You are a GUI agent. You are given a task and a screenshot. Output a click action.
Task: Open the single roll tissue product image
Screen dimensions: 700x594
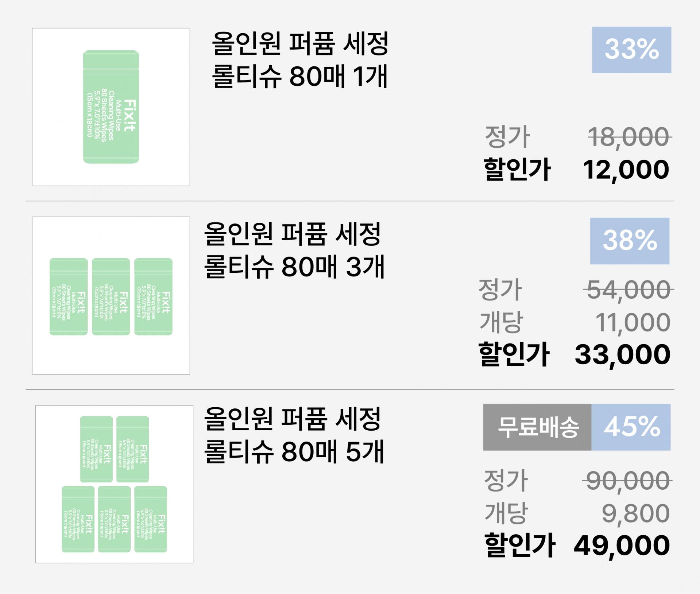(111, 107)
